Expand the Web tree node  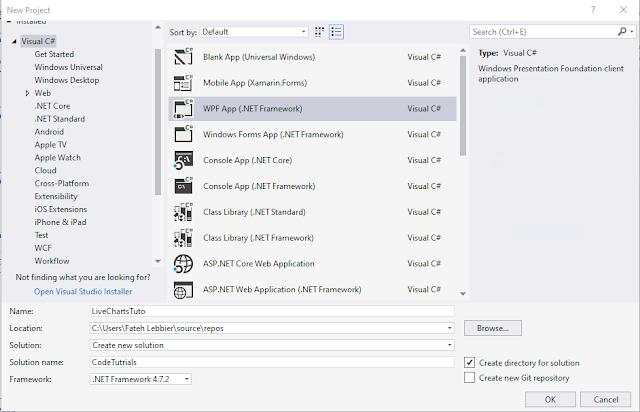pyautogui.click(x=27, y=93)
